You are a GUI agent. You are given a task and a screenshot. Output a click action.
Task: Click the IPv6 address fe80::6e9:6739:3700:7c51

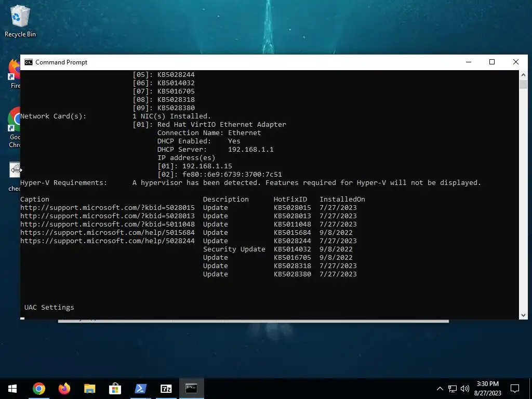point(232,175)
